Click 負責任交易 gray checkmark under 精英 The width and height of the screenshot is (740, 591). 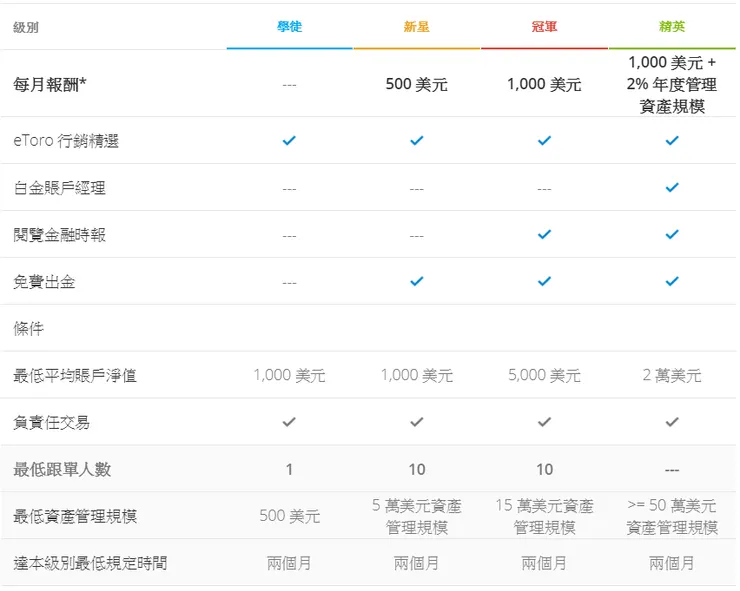672,422
